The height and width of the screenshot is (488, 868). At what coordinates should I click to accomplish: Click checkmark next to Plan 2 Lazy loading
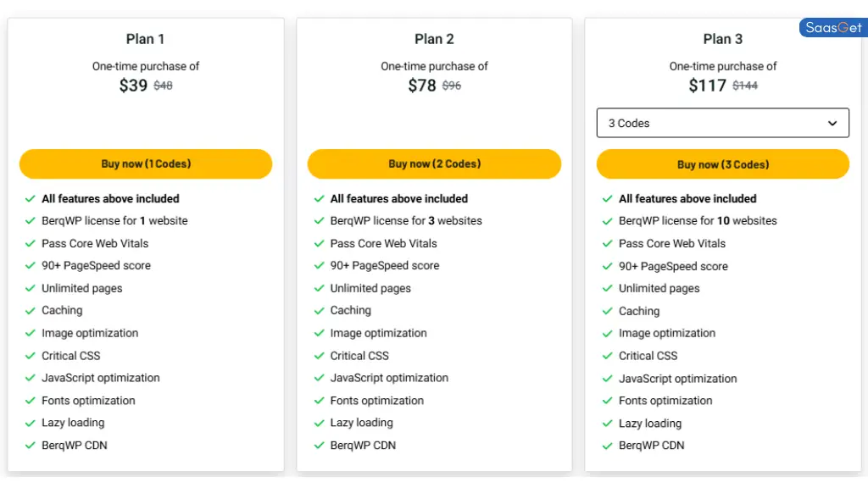tap(319, 424)
